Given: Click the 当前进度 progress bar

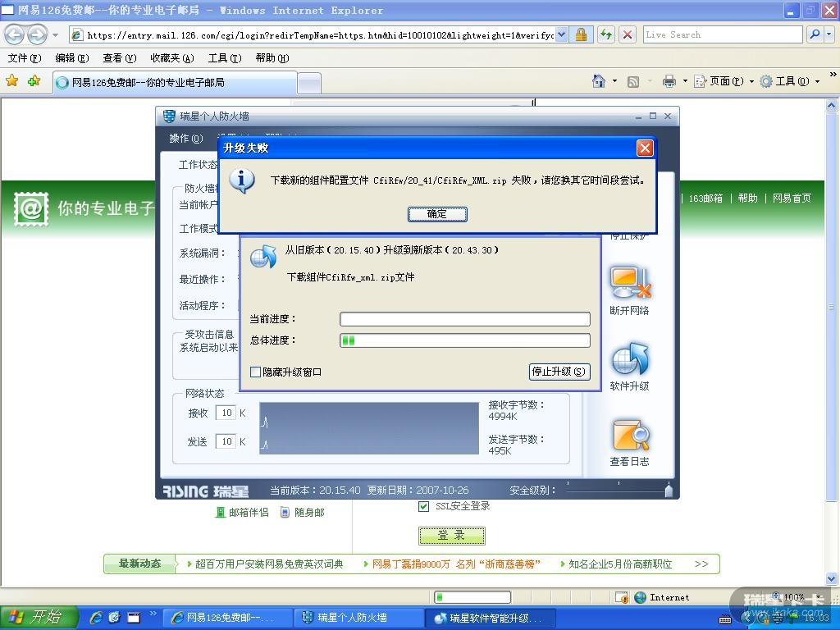Looking at the screenshot, I should click(465, 319).
